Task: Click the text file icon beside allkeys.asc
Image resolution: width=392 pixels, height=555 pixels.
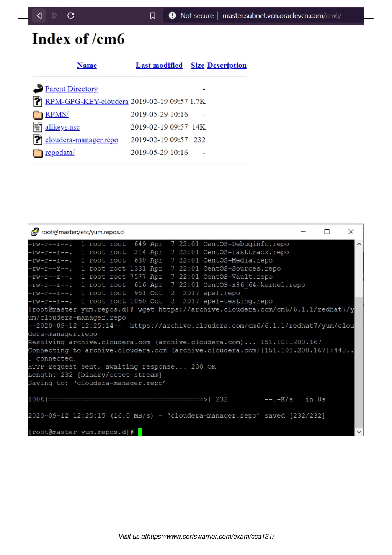Action: coord(38,127)
